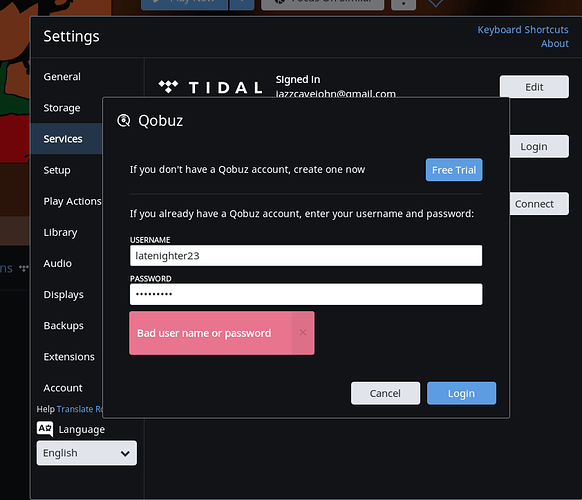Click the TIDAL logo icon
The image size is (582, 500).
210,87
